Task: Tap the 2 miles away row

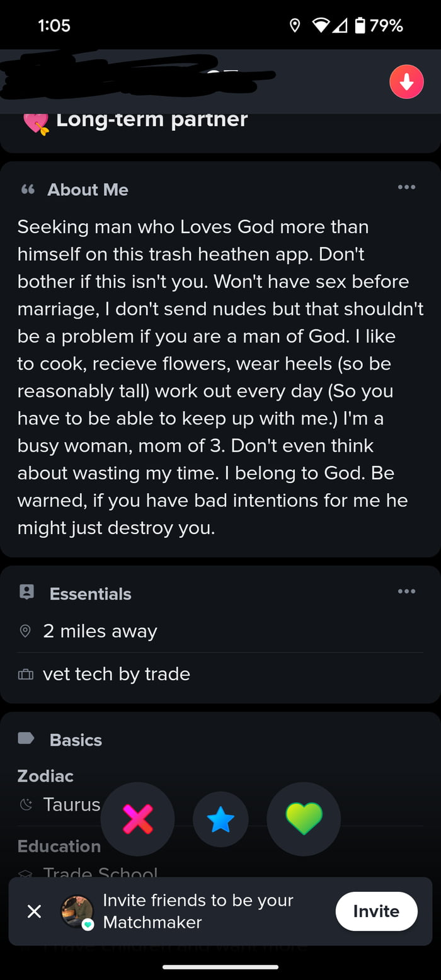Action: pos(100,631)
